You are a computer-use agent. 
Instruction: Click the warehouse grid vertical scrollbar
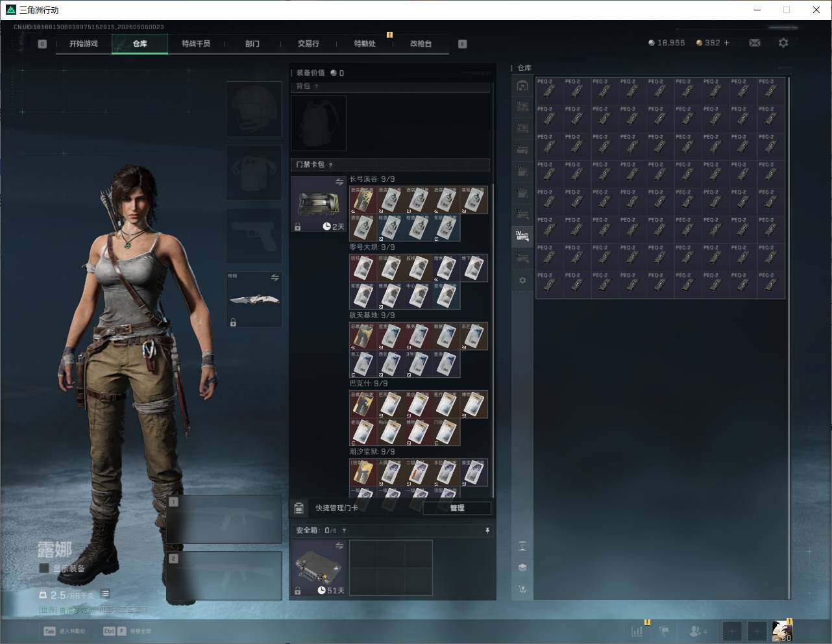point(789,338)
